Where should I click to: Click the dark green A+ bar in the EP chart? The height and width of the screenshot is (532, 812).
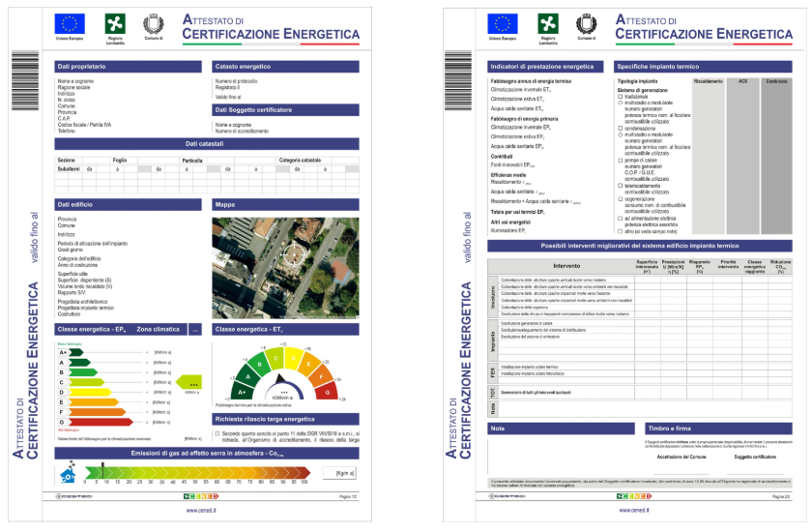[x=76, y=353]
